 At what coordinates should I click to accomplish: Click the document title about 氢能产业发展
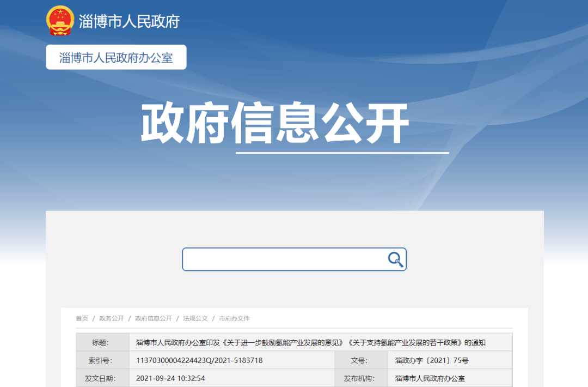tap(310, 343)
